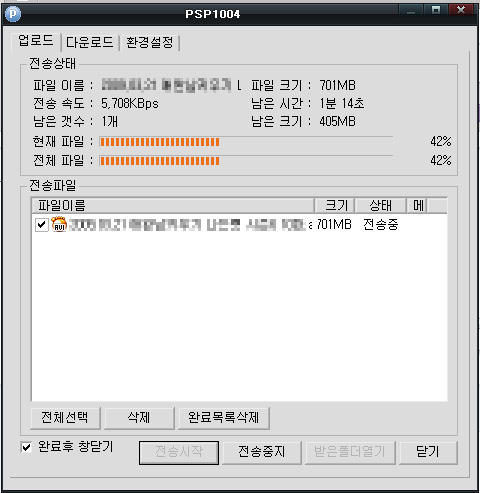This screenshot has width=480, height=493.
Task: Stop transfer with the 전송중지 button
Action: point(262,452)
